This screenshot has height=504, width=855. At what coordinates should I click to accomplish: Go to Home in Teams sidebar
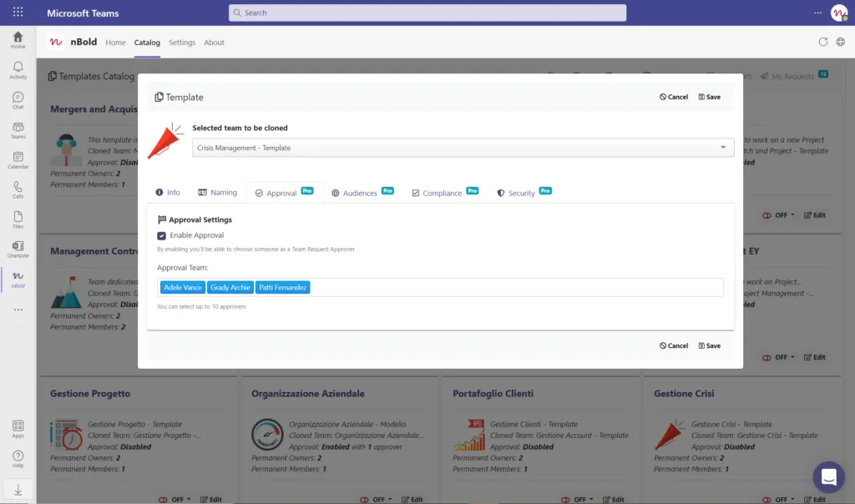(x=18, y=40)
